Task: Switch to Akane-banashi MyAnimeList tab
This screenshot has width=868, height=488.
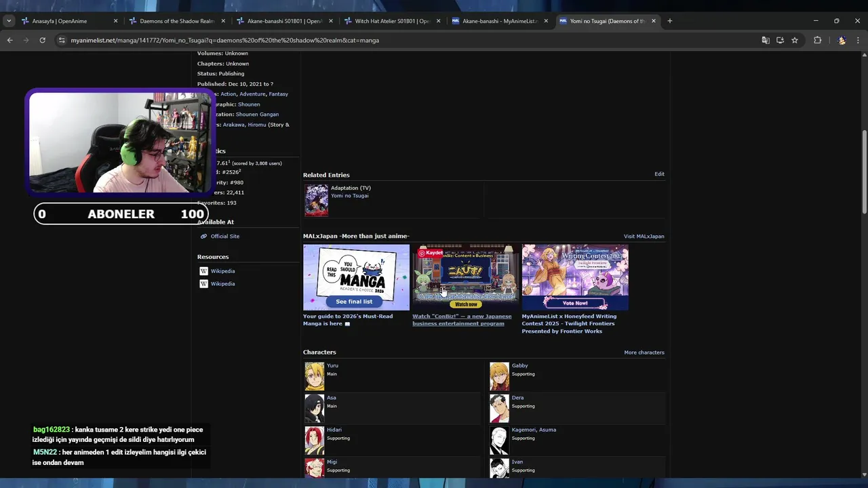Action: (500, 21)
